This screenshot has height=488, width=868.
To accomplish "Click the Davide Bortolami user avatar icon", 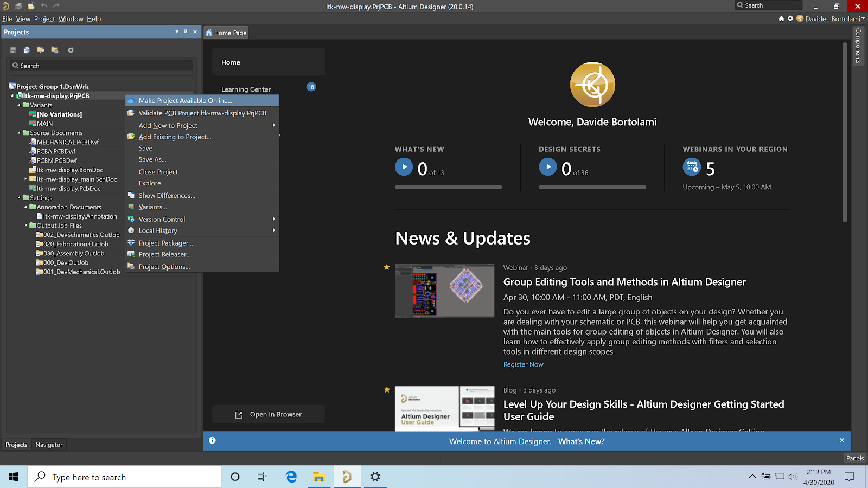I will point(800,18).
